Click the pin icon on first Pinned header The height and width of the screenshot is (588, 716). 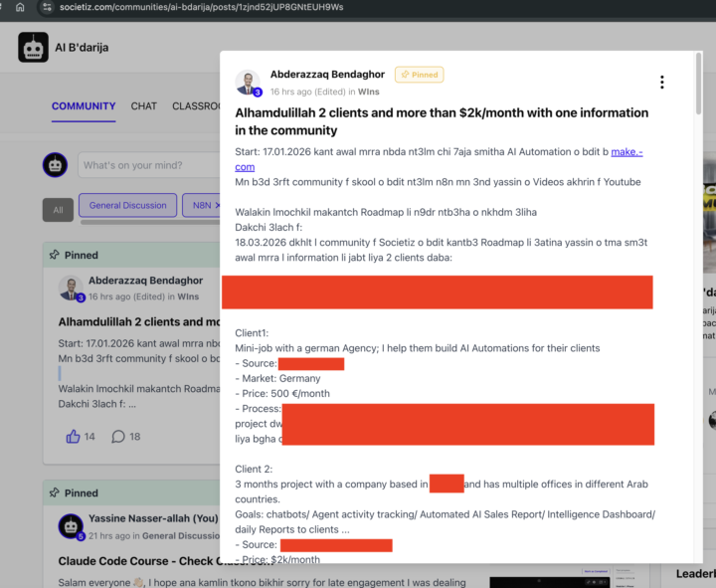(x=55, y=255)
